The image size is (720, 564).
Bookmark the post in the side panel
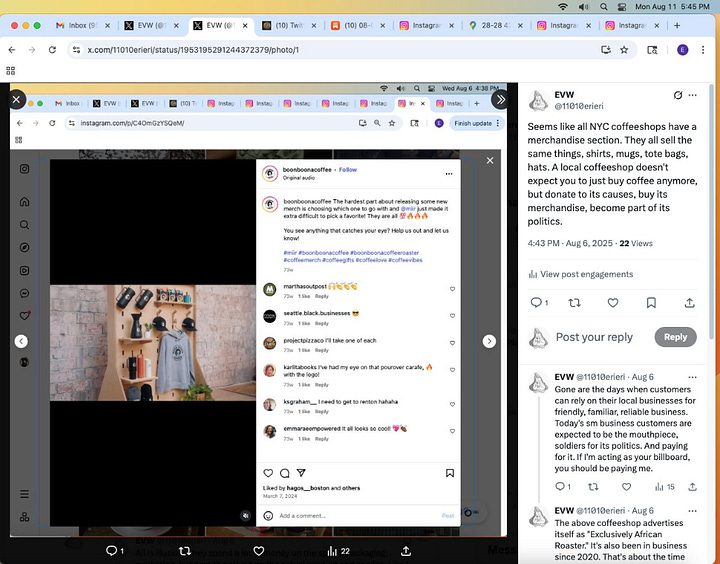tap(651, 303)
